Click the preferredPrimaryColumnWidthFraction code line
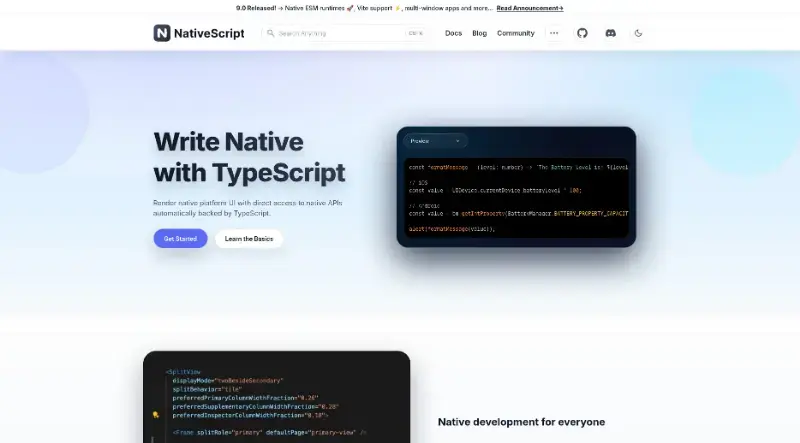The height and width of the screenshot is (443, 800). (245, 398)
